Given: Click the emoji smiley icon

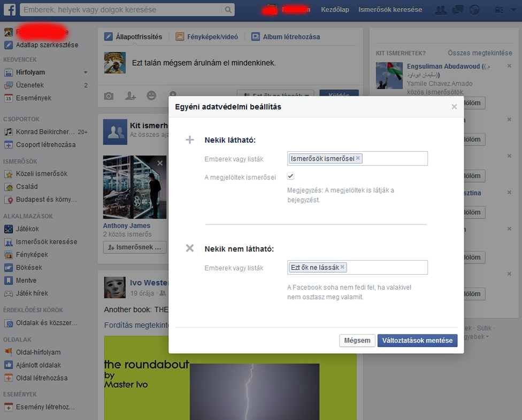Looking at the screenshot, I should [151, 96].
